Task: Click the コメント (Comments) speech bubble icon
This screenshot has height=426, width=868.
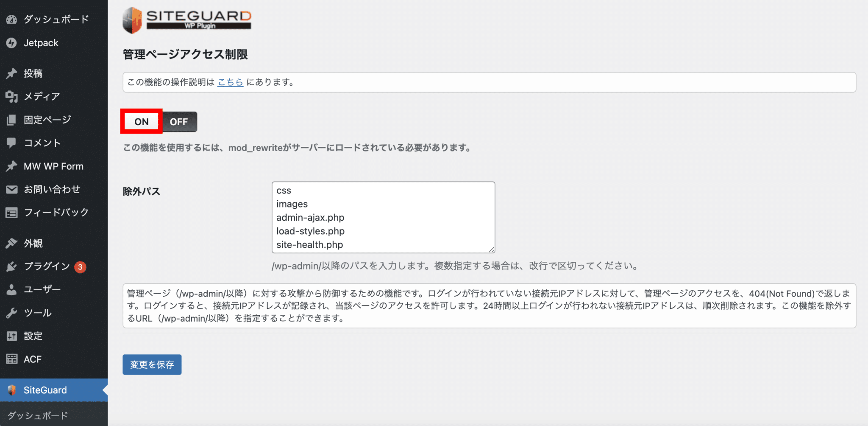Action: [x=11, y=143]
